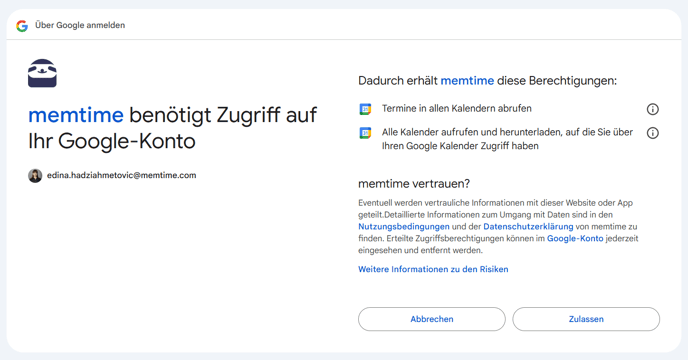Open 'Weitere Informationen zu den Risiken'
688x360 pixels.
tap(433, 269)
